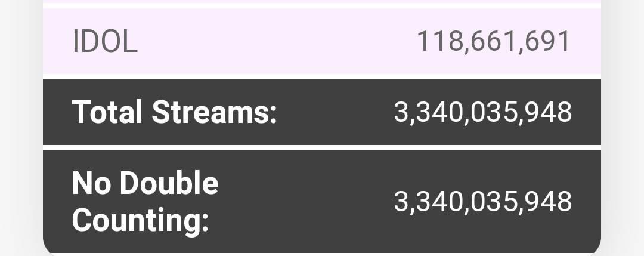Screen dimensions: 644x256
Task: Click the word Streams: in the dark row
Action: pyautogui.click(x=215, y=112)
